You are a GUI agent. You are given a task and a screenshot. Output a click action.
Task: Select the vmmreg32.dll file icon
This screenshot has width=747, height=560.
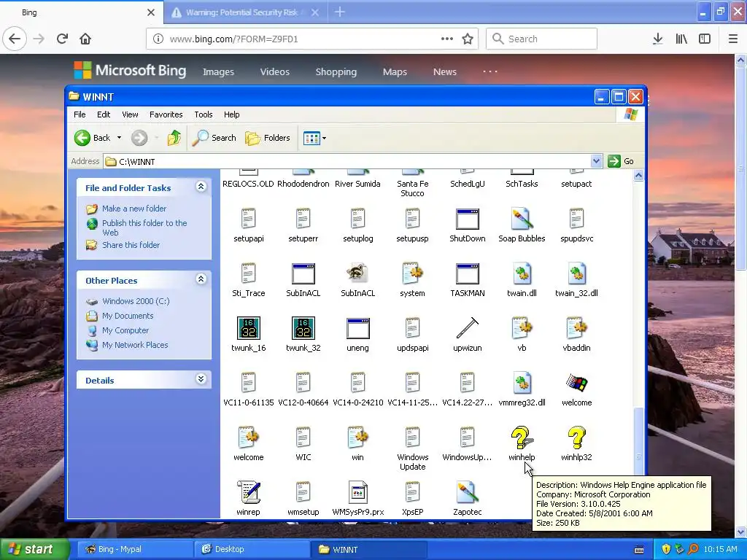coord(522,383)
